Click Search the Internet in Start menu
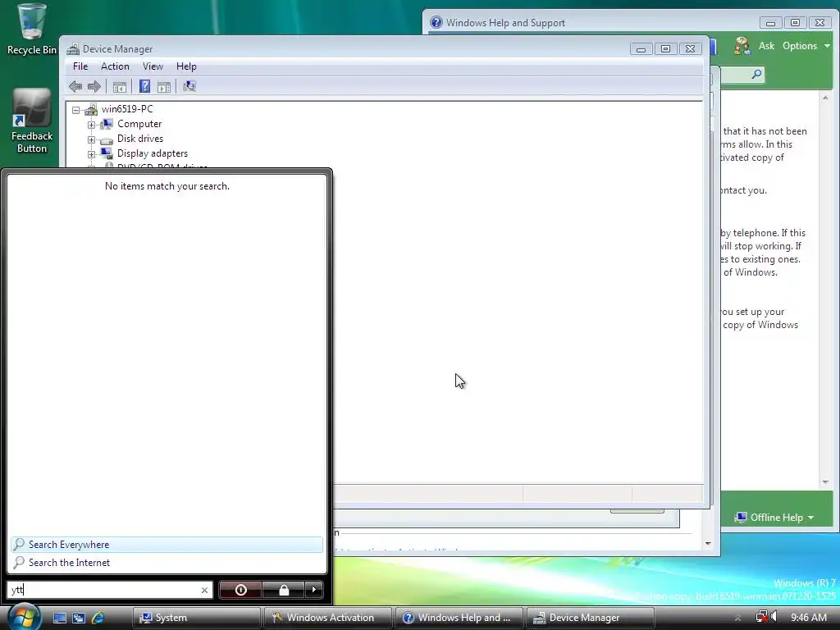Viewport: 840px width, 630px height. coord(167,563)
